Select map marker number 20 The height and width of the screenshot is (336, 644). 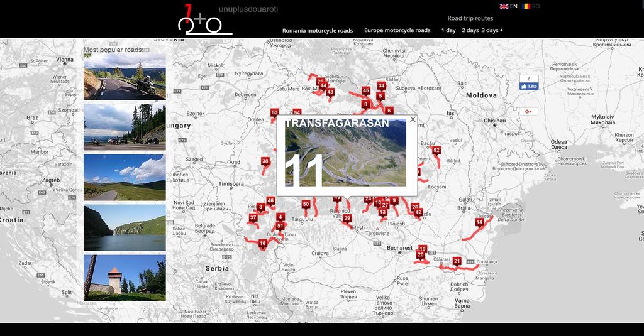tap(420, 255)
